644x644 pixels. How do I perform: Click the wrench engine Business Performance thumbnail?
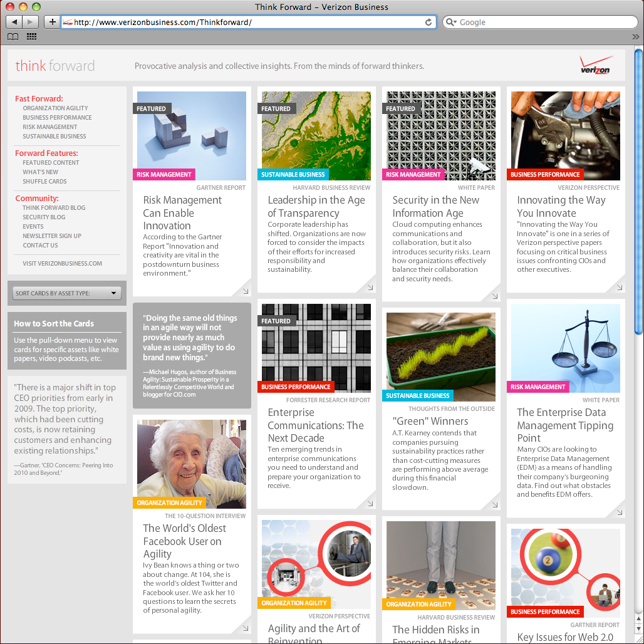tap(566, 135)
